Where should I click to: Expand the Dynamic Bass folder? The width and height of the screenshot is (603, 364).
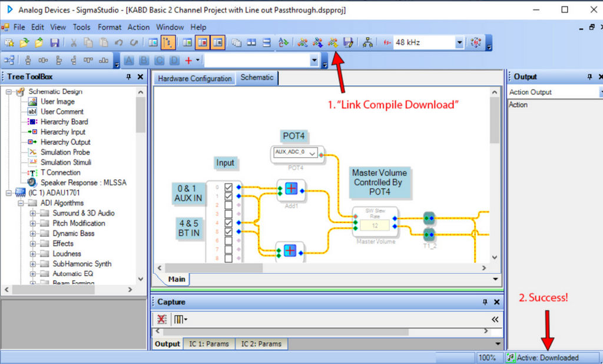[33, 233]
